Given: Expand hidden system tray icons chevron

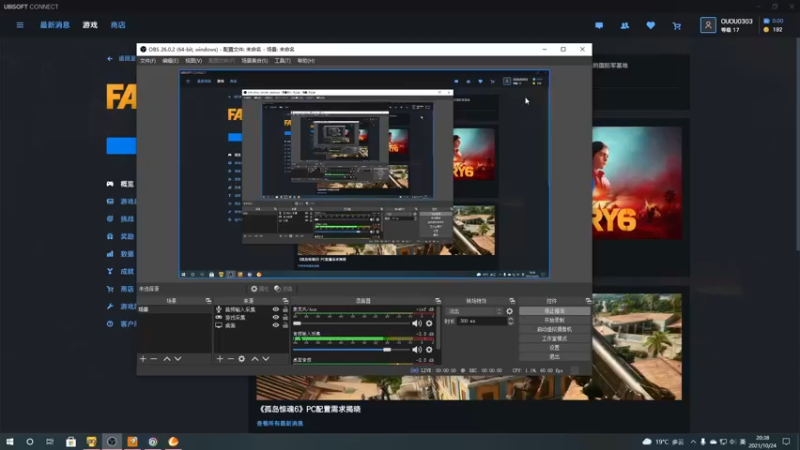Looking at the screenshot, I should 693,442.
